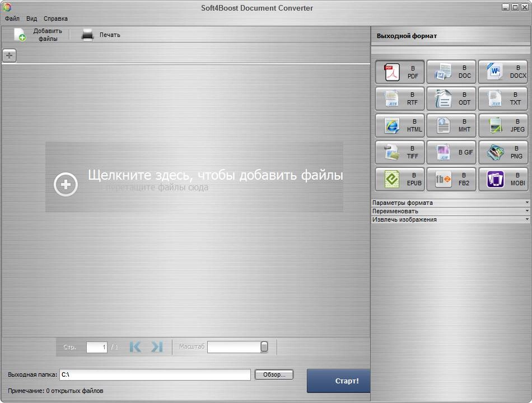Click the Масштаб zoom slider handle

(264, 346)
